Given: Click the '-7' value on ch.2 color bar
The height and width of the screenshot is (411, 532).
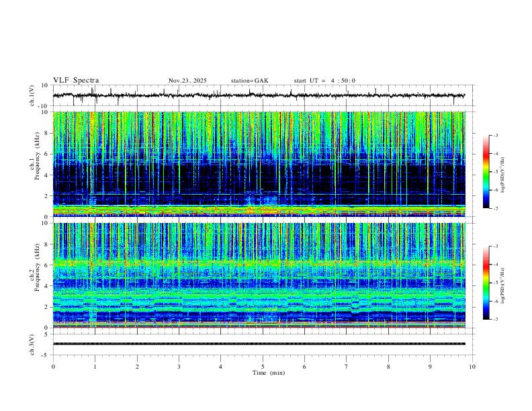Looking at the screenshot, I should click(x=495, y=319).
